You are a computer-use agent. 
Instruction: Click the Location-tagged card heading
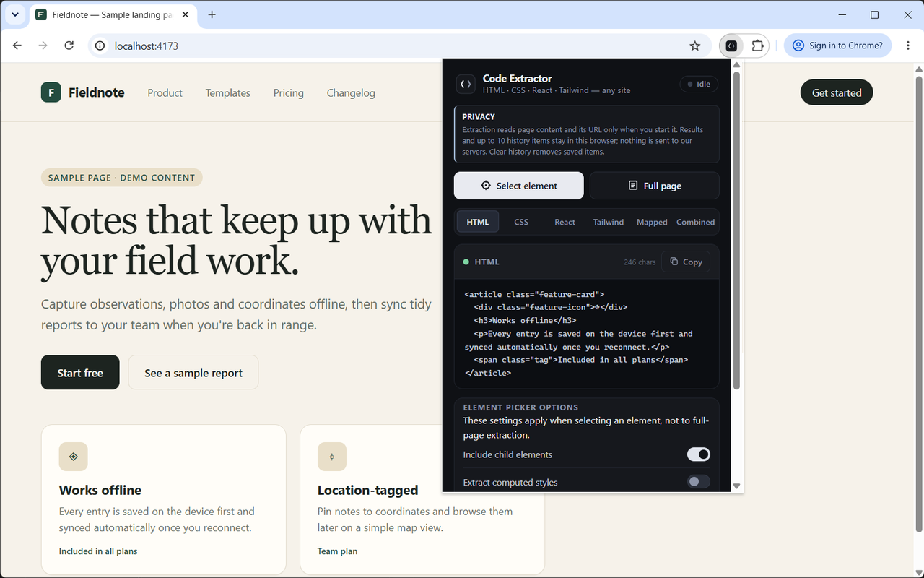click(367, 490)
